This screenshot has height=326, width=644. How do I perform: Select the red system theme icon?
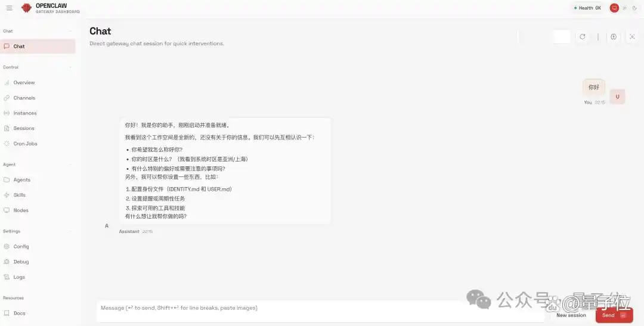click(x=614, y=8)
